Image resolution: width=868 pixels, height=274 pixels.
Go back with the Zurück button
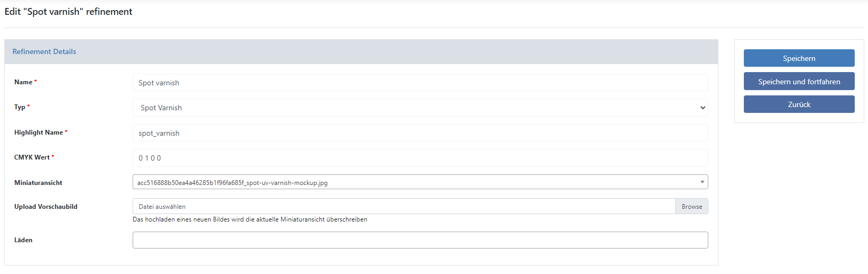click(x=799, y=104)
